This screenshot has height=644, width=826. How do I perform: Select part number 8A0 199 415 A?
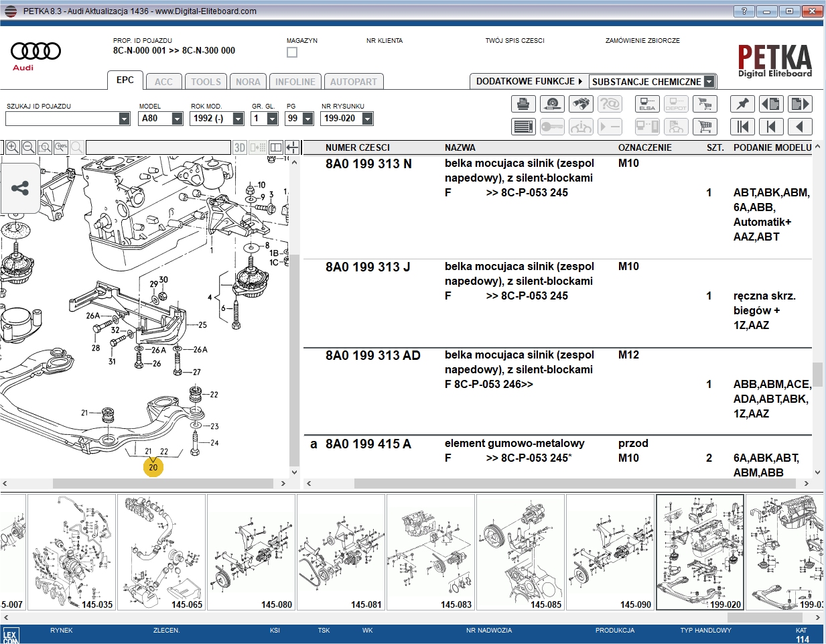pos(368,444)
